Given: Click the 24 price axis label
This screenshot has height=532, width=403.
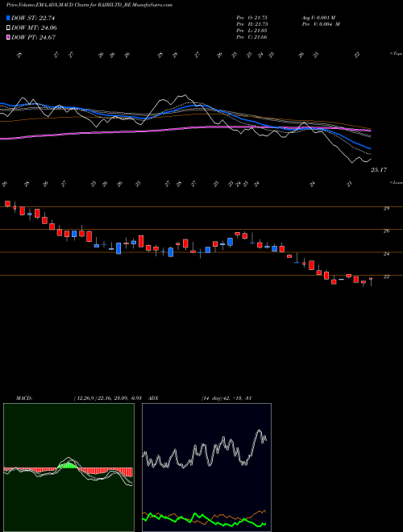Looking at the screenshot, I should (386, 254).
